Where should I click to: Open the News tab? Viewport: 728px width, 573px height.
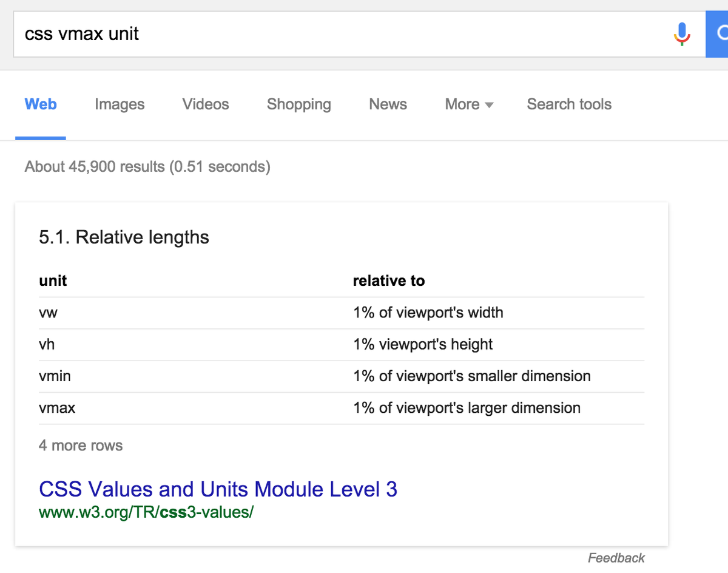tap(388, 104)
